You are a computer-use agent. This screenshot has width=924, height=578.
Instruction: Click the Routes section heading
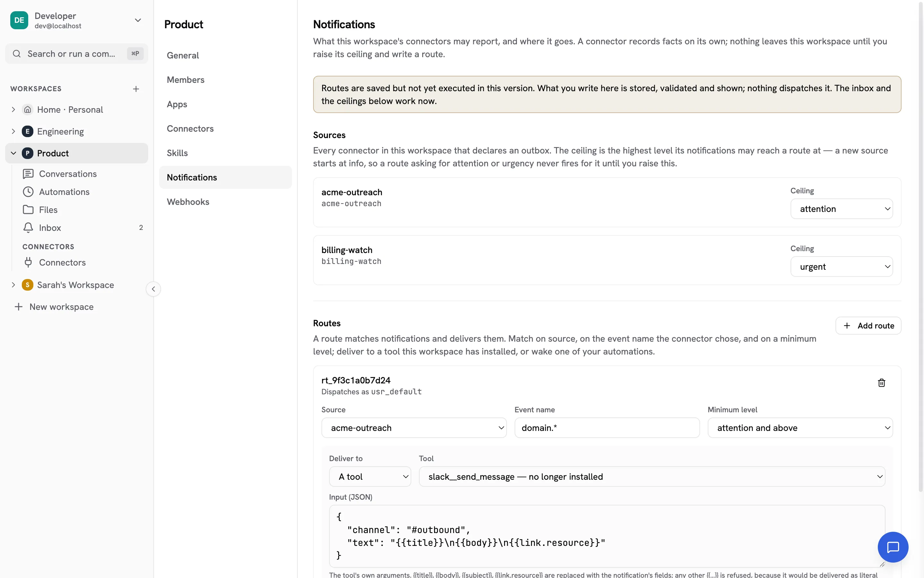point(327,323)
